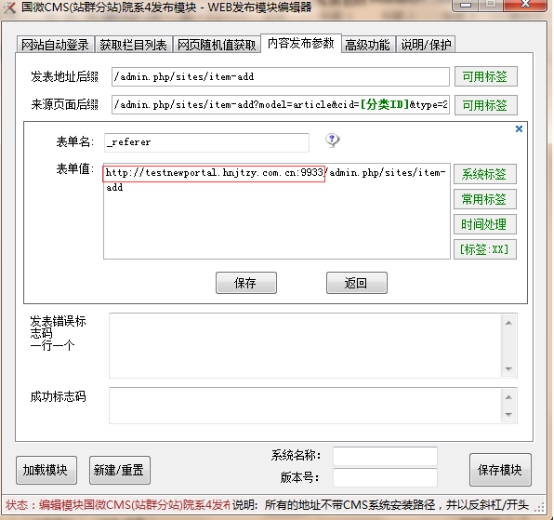This screenshot has height=520, width=554.
Task: Click the 保存模块 button
Action: coord(500,470)
